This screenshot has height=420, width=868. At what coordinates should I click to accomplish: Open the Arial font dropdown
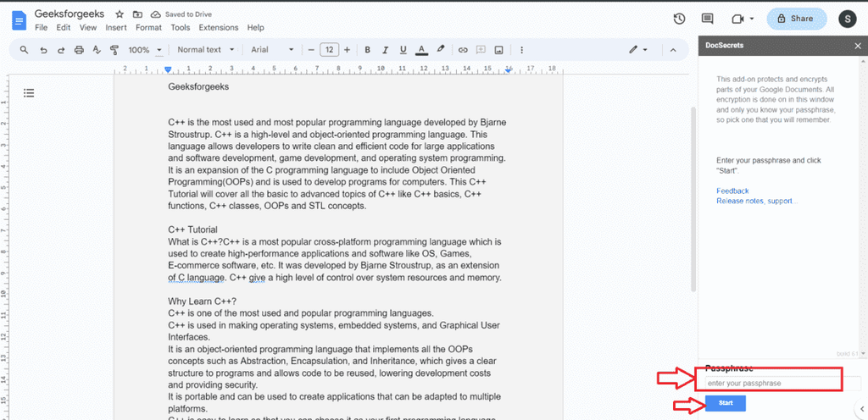(x=272, y=50)
